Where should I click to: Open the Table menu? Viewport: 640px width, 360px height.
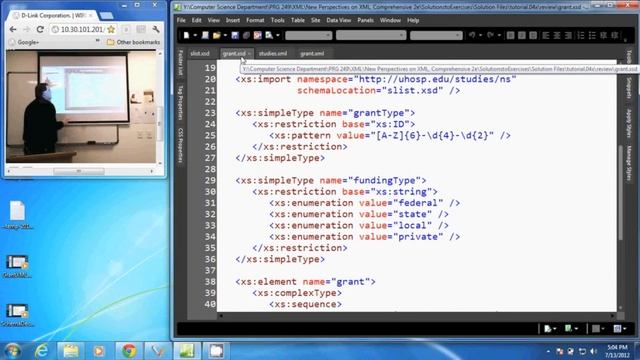[x=298, y=20]
